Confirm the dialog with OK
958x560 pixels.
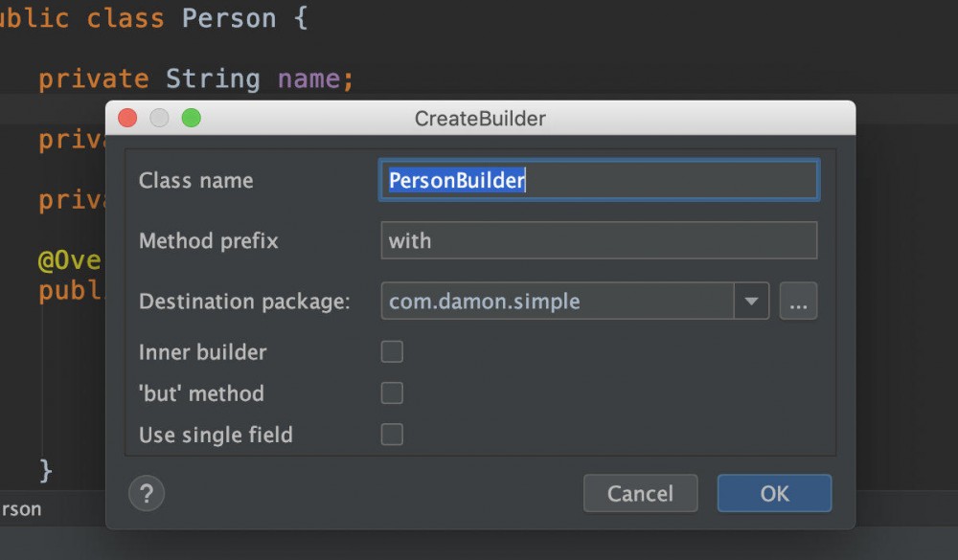tap(774, 494)
